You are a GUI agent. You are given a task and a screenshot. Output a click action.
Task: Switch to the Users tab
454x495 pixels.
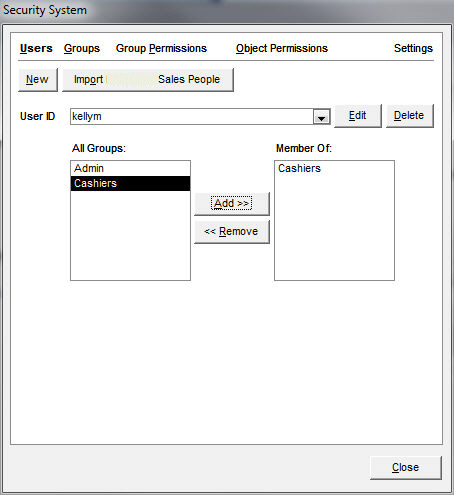tap(36, 48)
